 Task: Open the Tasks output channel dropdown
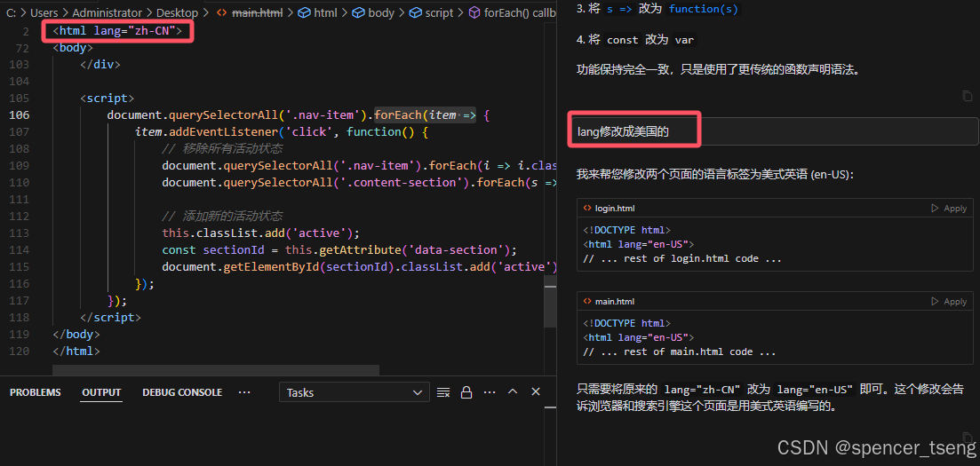(x=355, y=392)
